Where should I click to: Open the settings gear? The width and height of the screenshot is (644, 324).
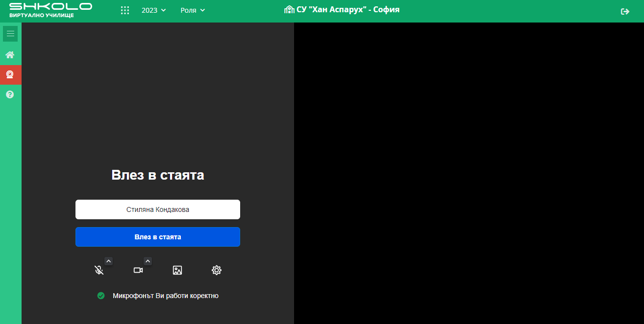pos(217,270)
